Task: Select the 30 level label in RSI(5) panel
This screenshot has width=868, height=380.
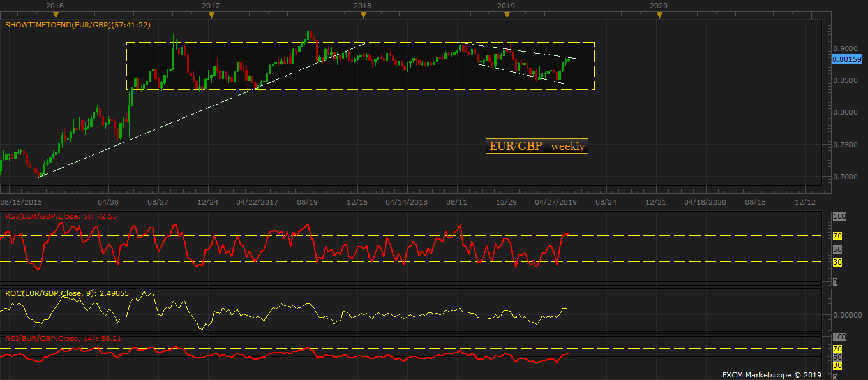Action: click(837, 261)
